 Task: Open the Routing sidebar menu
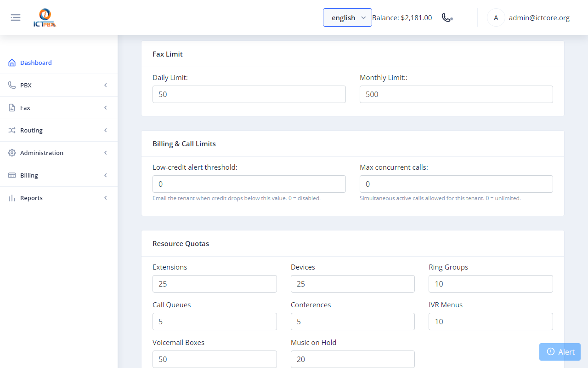pyautogui.click(x=59, y=130)
